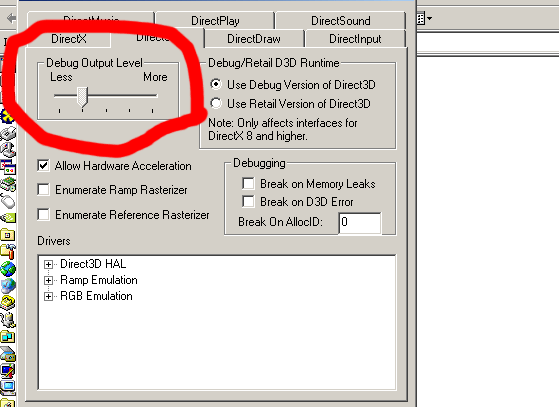Open the NVIDIA control panel icon

pos(9,217)
